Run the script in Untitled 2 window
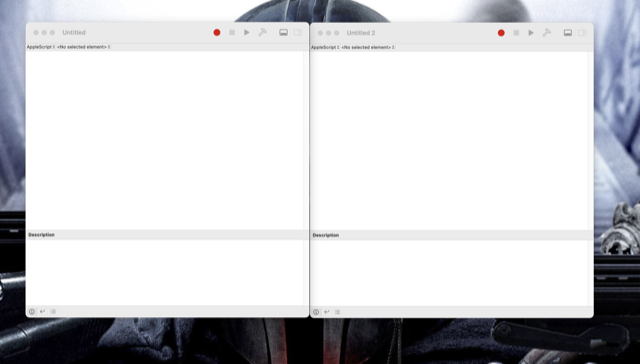The width and height of the screenshot is (640, 364). [531, 33]
